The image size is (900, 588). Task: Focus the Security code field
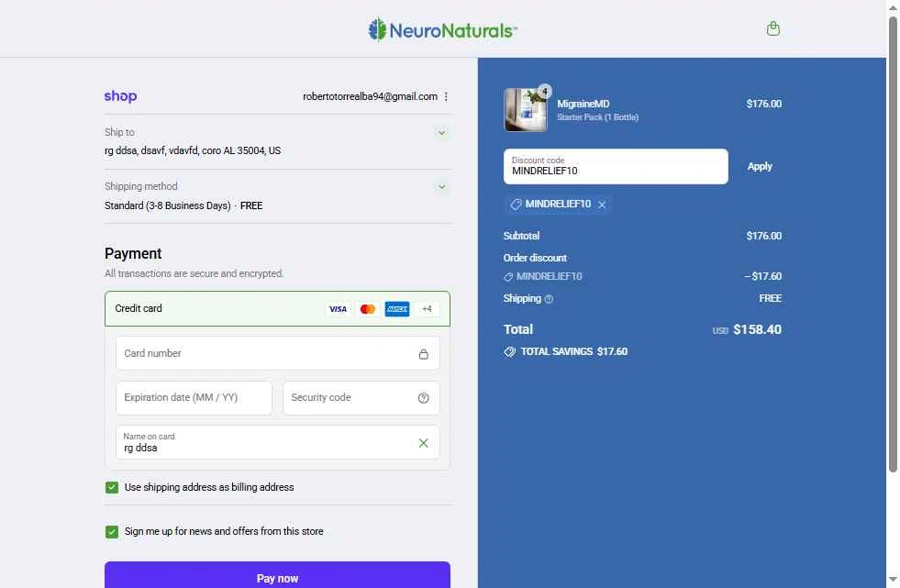(361, 398)
